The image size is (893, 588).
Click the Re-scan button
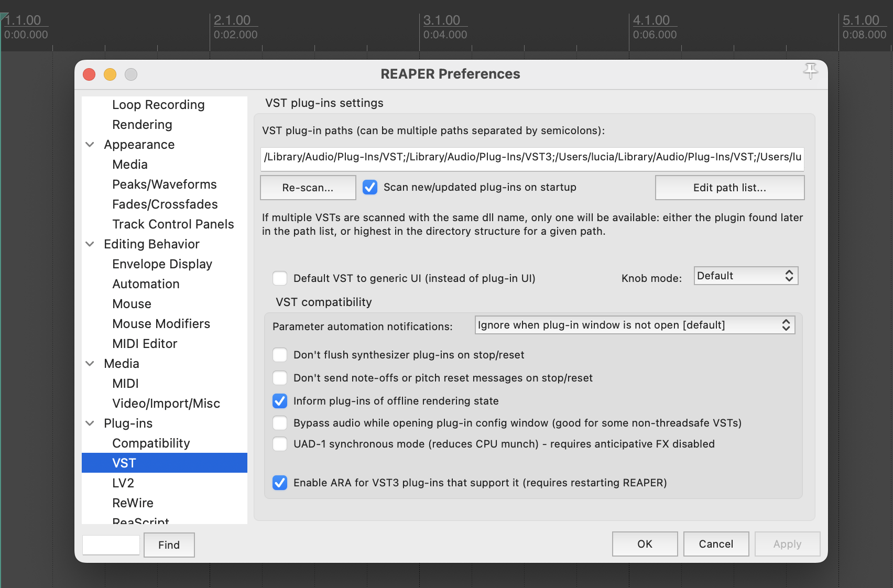[x=308, y=188]
